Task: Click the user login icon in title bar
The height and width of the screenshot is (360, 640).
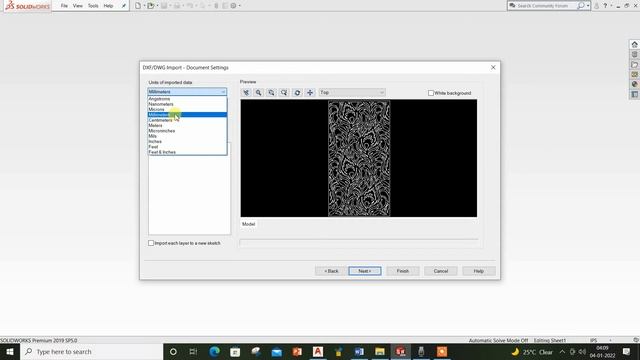Action: (596, 6)
